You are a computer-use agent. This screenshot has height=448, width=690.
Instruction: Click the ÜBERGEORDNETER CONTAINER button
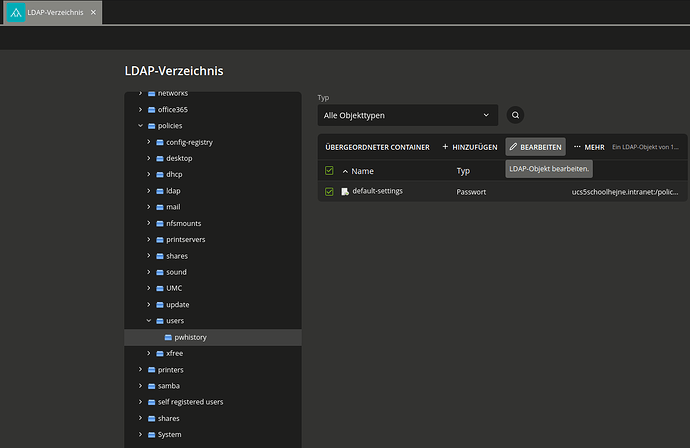pyautogui.click(x=377, y=147)
